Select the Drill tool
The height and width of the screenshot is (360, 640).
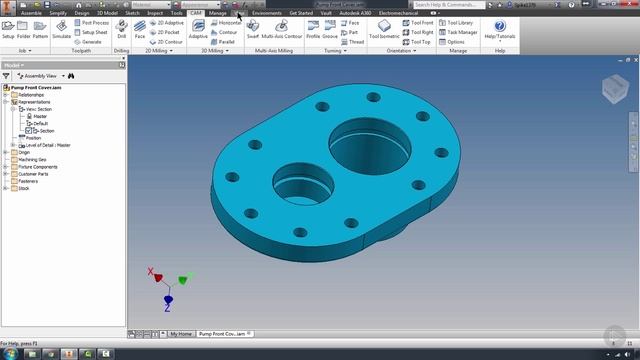[122, 29]
